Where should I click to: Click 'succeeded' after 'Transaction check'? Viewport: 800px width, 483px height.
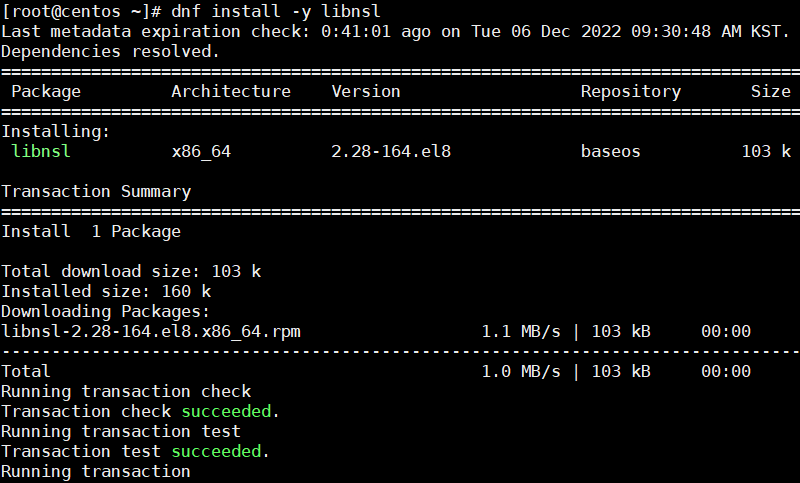coord(226,412)
